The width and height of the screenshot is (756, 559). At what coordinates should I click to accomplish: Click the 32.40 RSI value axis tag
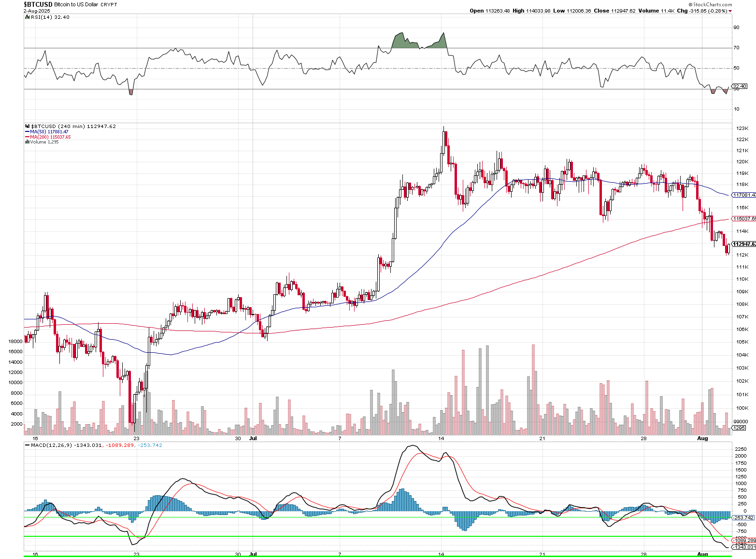[740, 86]
